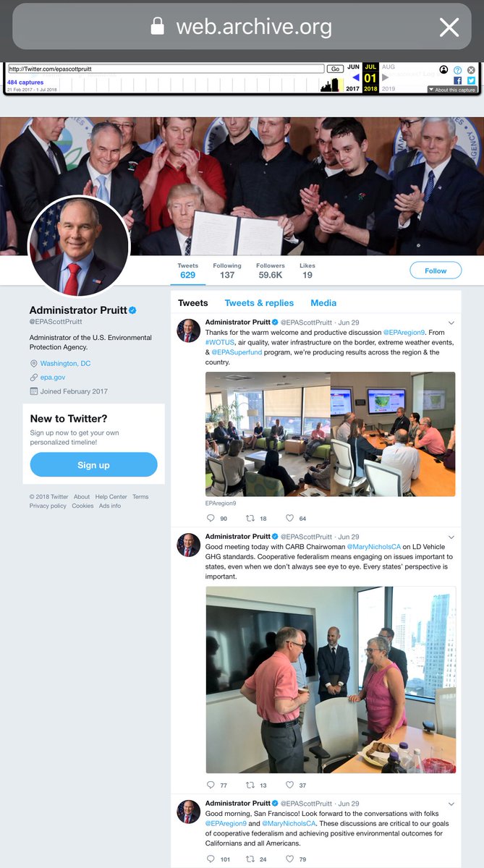484x868 pixels.
Task: Open the 484 captures link
Action: [x=25, y=82]
